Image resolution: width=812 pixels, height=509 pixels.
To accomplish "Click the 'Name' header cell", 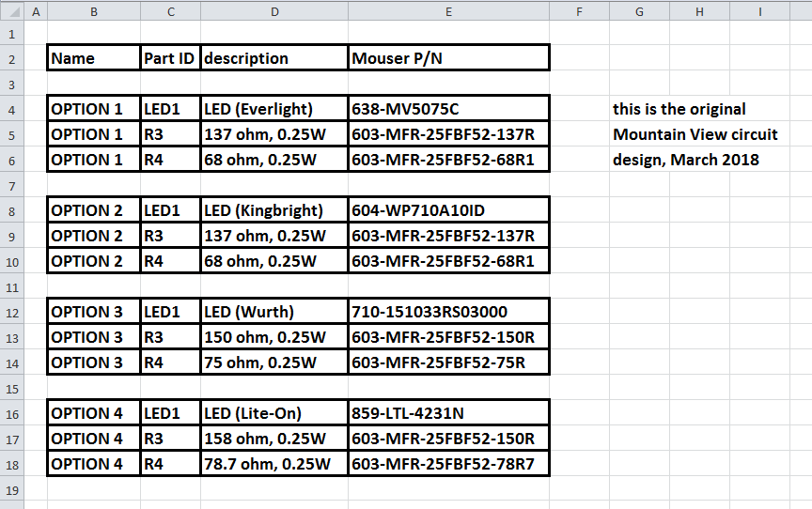I will coord(94,58).
